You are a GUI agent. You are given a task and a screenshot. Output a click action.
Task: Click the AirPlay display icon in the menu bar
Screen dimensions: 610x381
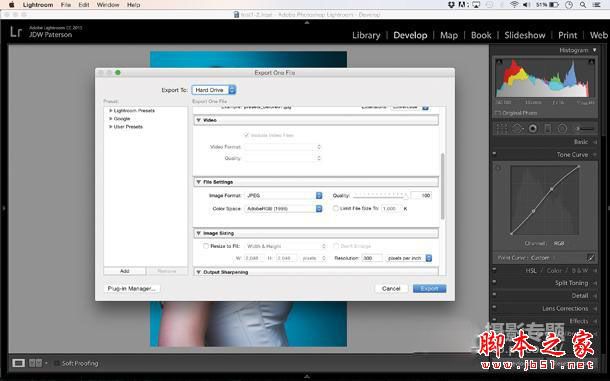(x=476, y=5)
